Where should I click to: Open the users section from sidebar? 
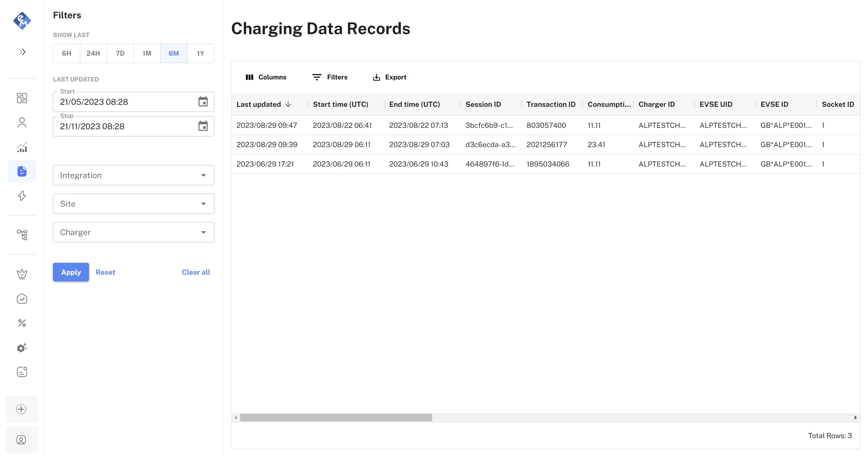(x=22, y=122)
